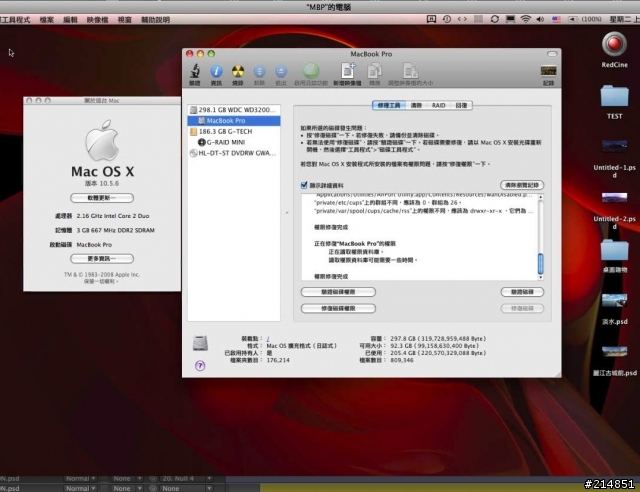Click the volume speaker icon in the menu bar
Image resolution: width=640 pixels, height=492 pixels.
[x=540, y=19]
